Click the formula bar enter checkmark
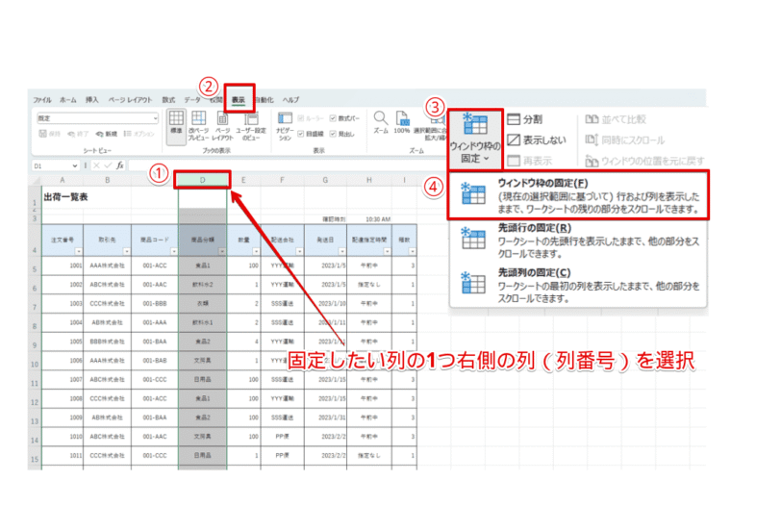781x532 pixels. click(x=108, y=165)
